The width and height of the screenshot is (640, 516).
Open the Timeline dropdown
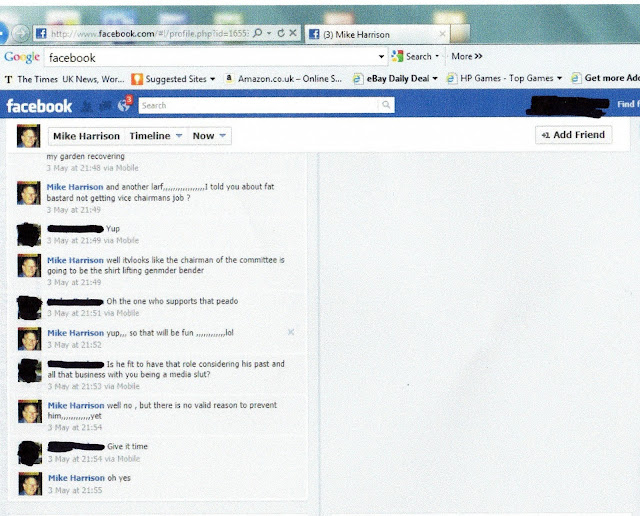(156, 136)
